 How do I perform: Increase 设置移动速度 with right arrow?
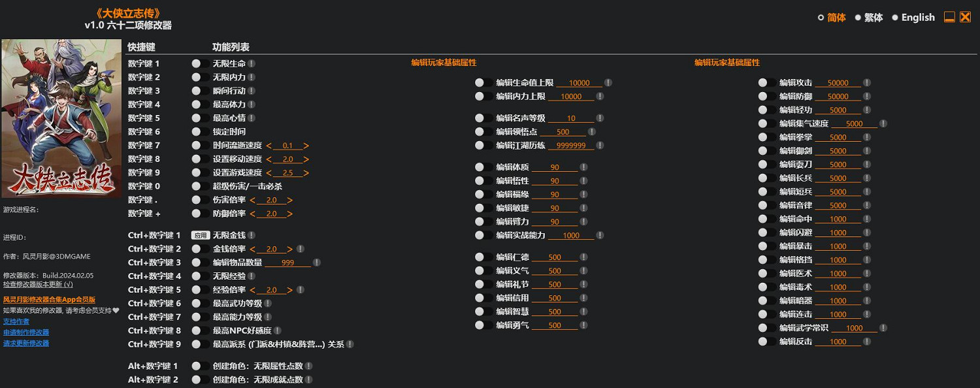click(306, 159)
